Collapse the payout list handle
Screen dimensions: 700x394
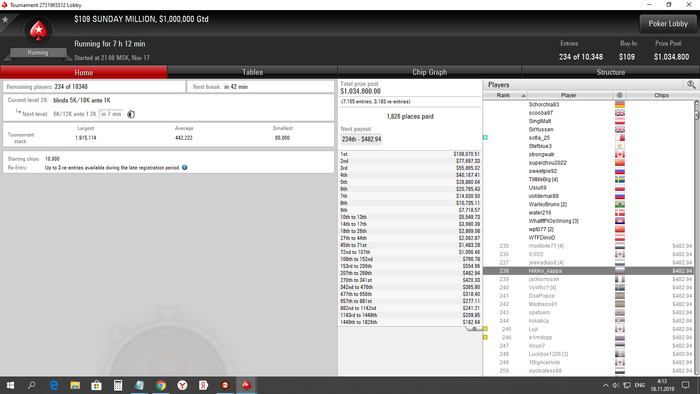(474, 329)
